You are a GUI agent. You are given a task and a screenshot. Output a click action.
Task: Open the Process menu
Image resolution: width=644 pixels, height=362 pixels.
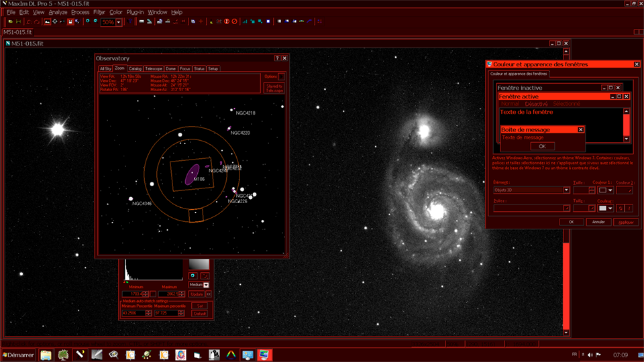80,12
